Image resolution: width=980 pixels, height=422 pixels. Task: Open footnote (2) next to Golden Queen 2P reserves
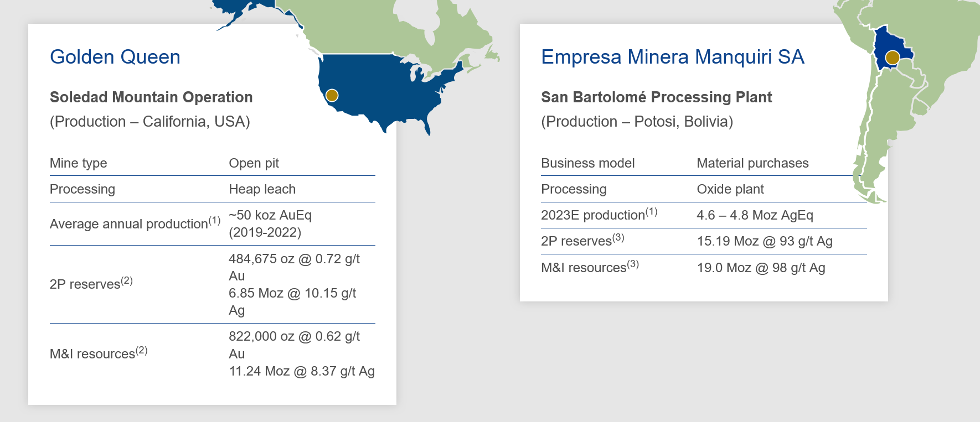127,280
